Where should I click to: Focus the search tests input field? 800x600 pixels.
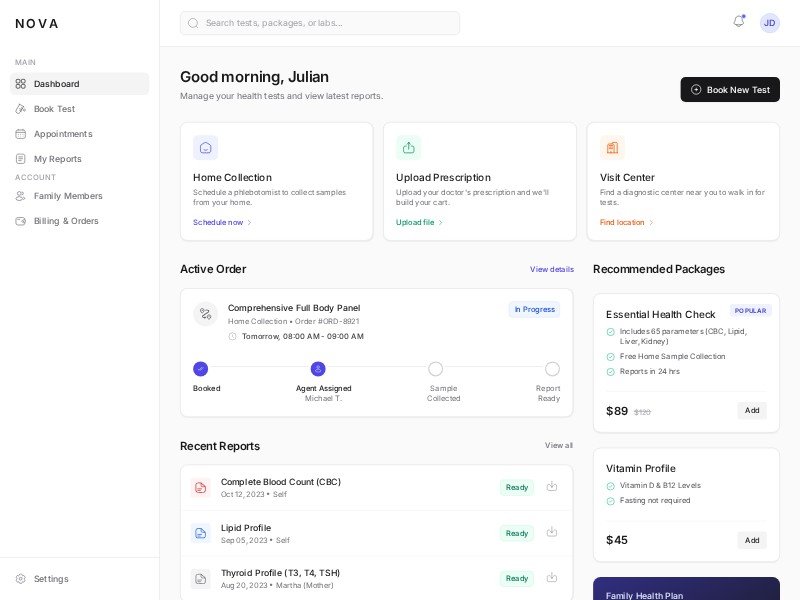320,23
